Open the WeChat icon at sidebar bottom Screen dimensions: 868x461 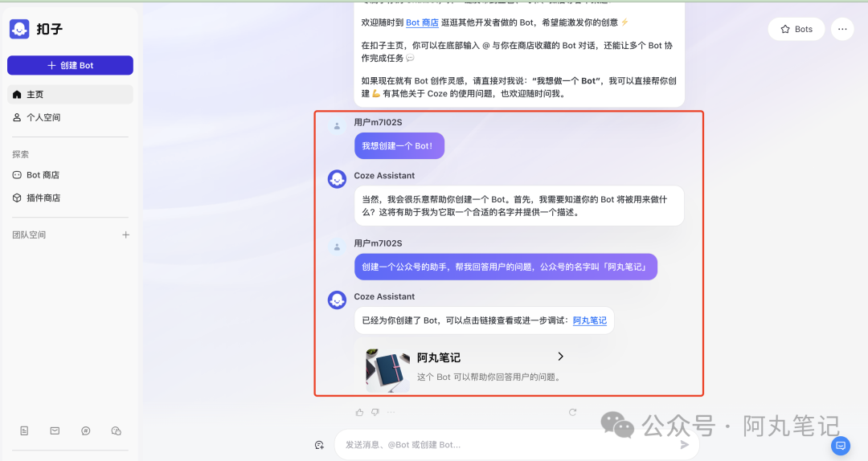117,430
